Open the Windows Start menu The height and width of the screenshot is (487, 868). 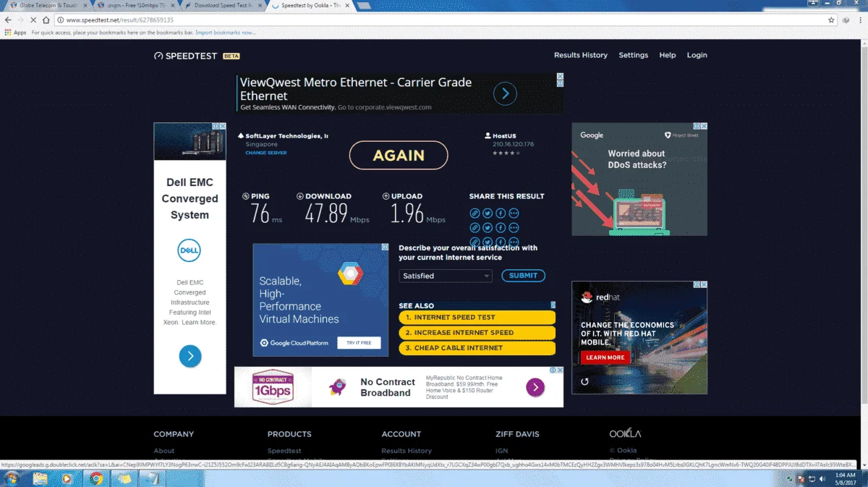[x=12, y=478]
